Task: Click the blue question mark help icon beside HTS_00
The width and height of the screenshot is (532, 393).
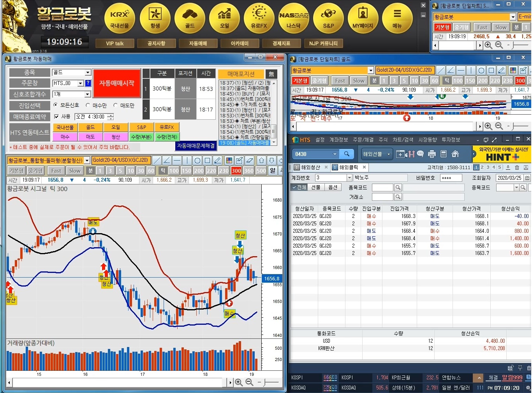Action: point(88,83)
